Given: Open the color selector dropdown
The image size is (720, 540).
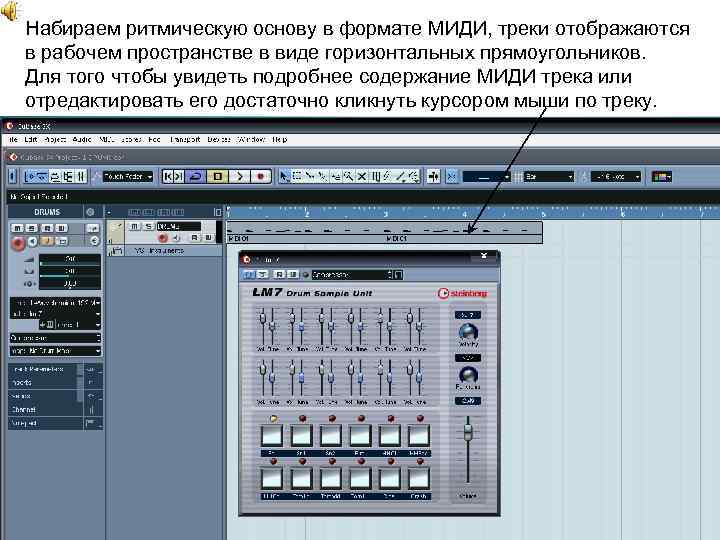Looking at the screenshot, I should (662, 176).
